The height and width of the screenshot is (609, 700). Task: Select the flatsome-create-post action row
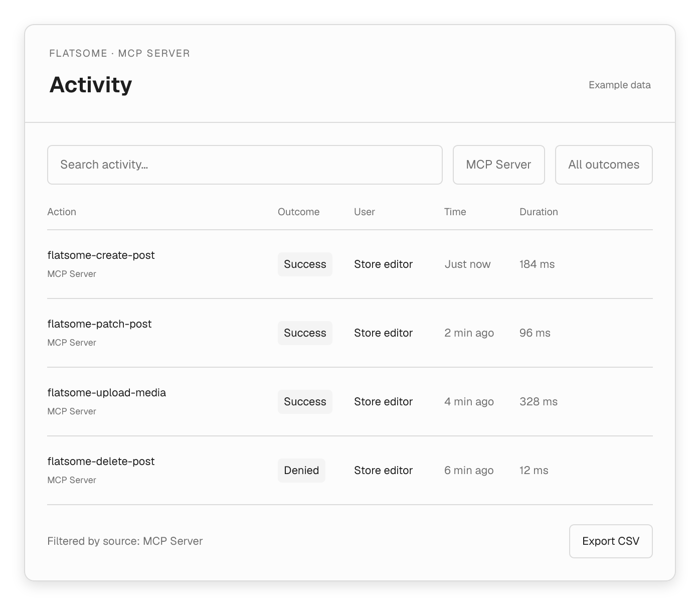[x=350, y=264]
